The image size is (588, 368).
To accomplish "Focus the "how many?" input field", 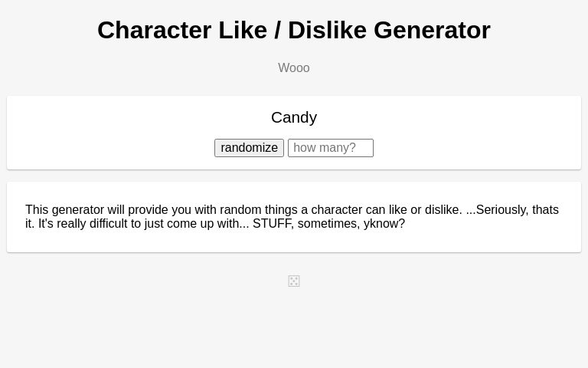I will coord(330,148).
